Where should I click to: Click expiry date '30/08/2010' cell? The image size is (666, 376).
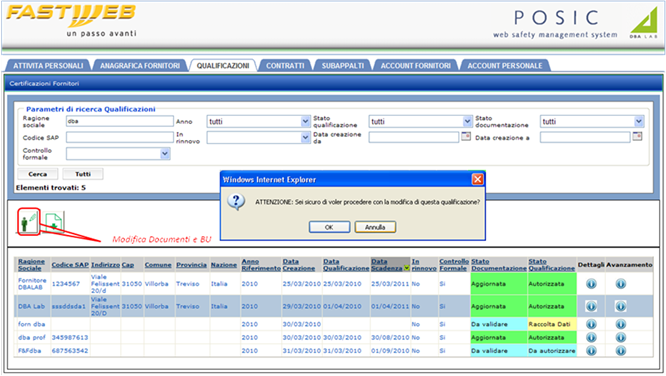tap(390, 337)
